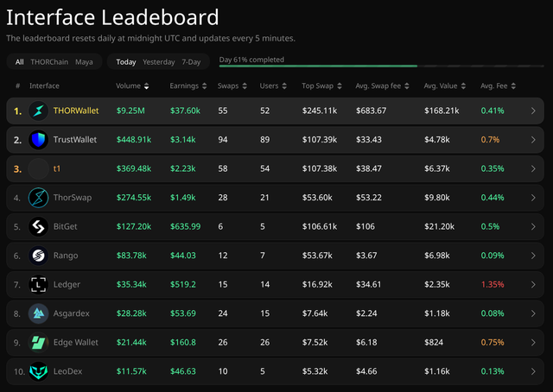The height and width of the screenshot is (392, 553).
Task: Expand the THORWallet row chevron
Action: click(533, 111)
